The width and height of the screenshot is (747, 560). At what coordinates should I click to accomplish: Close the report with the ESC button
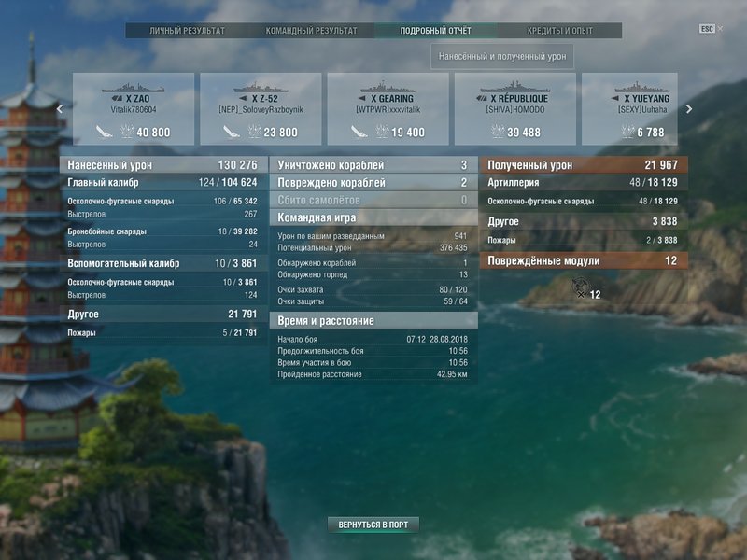click(707, 29)
